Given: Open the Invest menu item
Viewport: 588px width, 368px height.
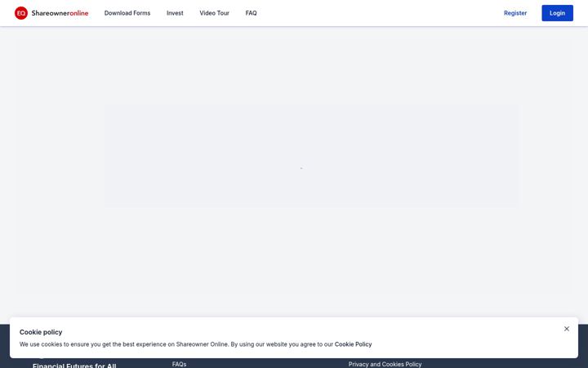Looking at the screenshot, I should tap(175, 13).
